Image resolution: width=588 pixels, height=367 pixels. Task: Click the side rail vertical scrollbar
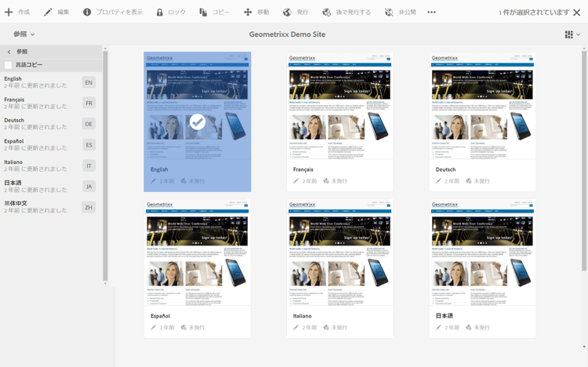(105, 165)
